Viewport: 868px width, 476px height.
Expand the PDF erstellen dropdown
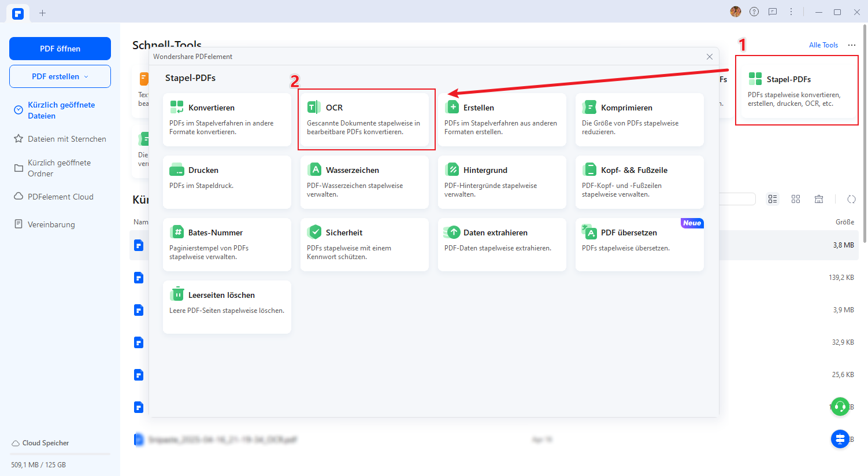60,76
